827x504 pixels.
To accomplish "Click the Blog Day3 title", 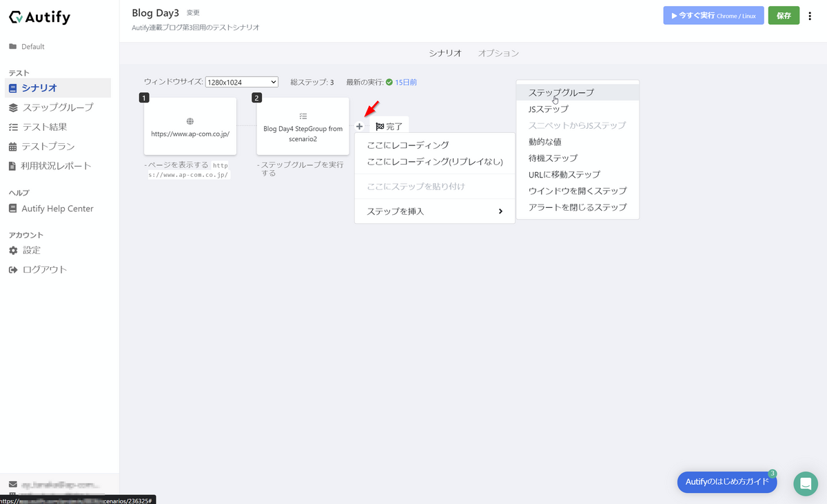I will [x=156, y=12].
